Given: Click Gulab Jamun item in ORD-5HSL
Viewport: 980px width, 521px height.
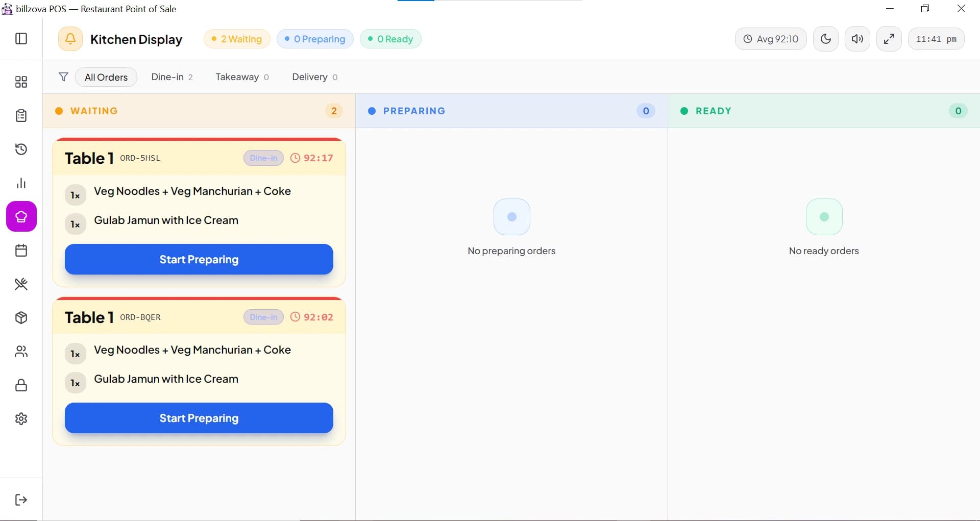Looking at the screenshot, I should click(x=166, y=220).
